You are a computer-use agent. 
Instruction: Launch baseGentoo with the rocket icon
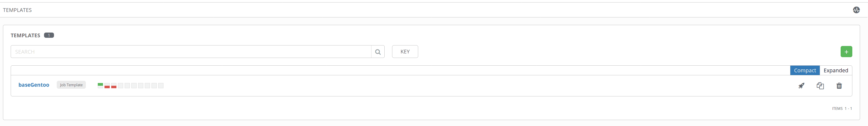point(801,85)
